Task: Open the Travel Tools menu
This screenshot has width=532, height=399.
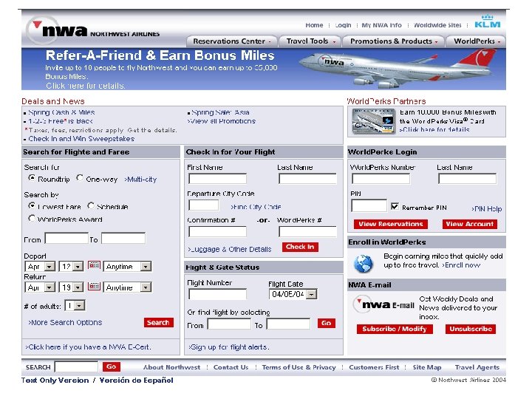Action: [x=310, y=41]
